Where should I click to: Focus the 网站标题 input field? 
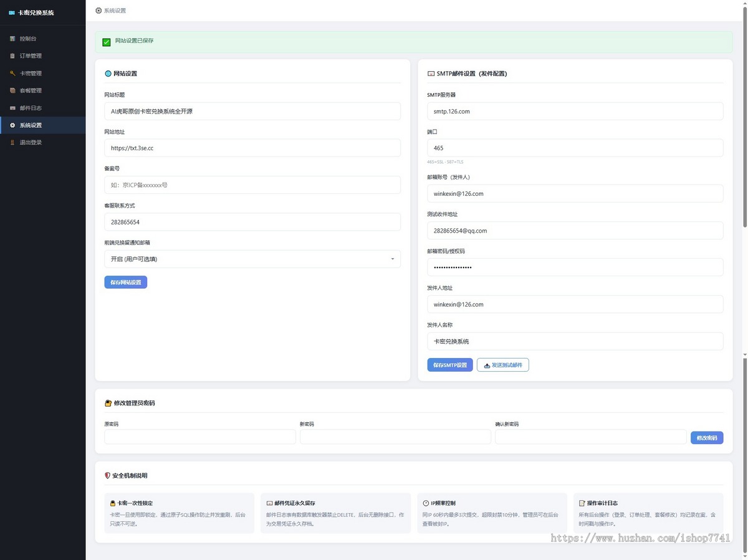[252, 111]
